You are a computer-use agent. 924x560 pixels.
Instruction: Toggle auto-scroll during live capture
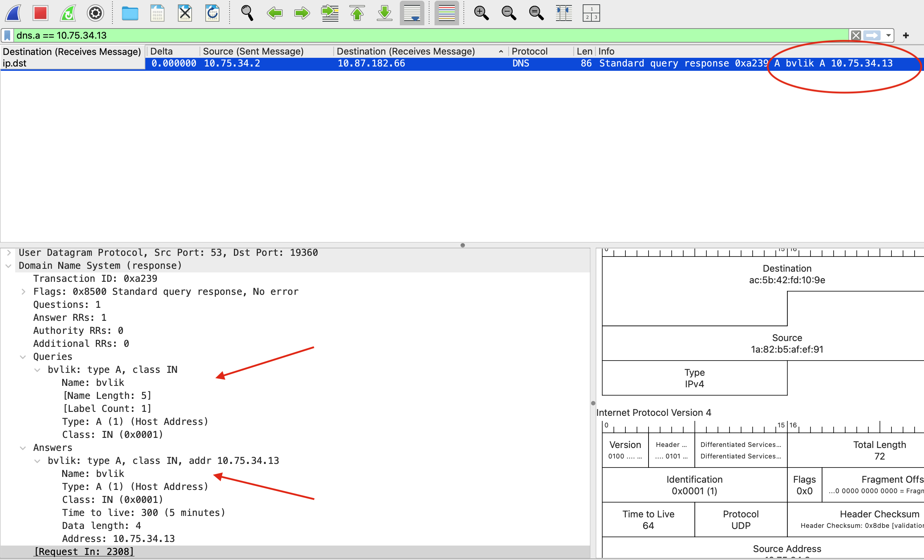point(412,13)
